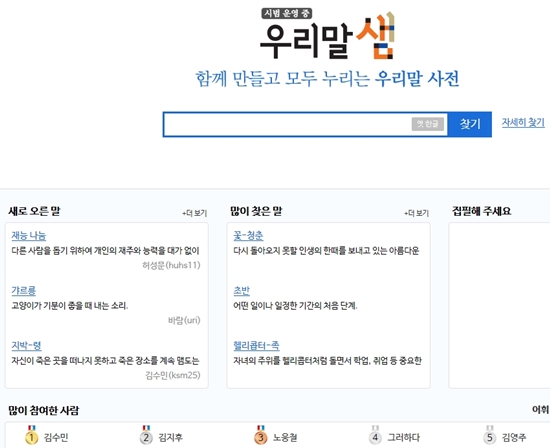
Task: Open the 꽃-청춘 word entry
Action: [248, 235]
